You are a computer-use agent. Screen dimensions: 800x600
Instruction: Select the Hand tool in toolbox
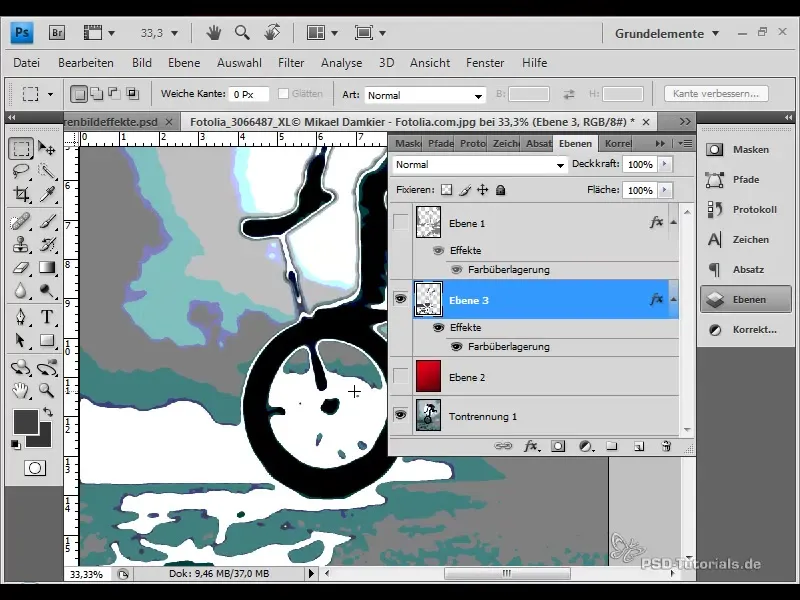(x=21, y=390)
